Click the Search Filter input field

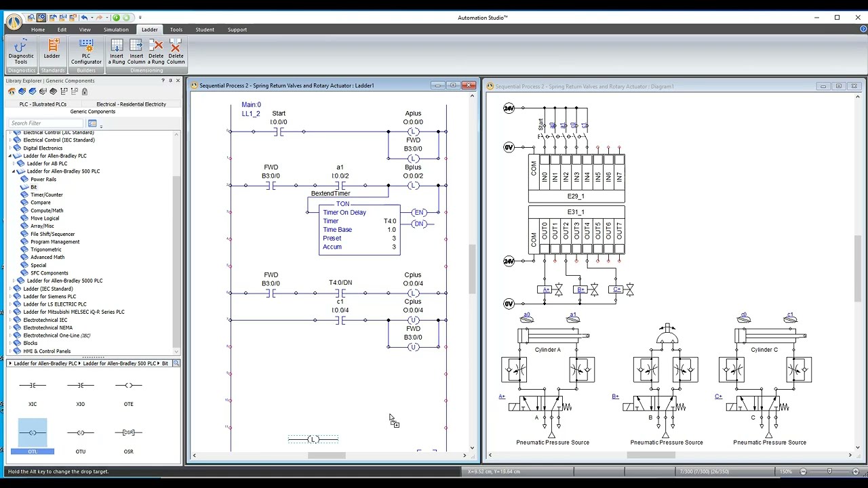click(46, 123)
